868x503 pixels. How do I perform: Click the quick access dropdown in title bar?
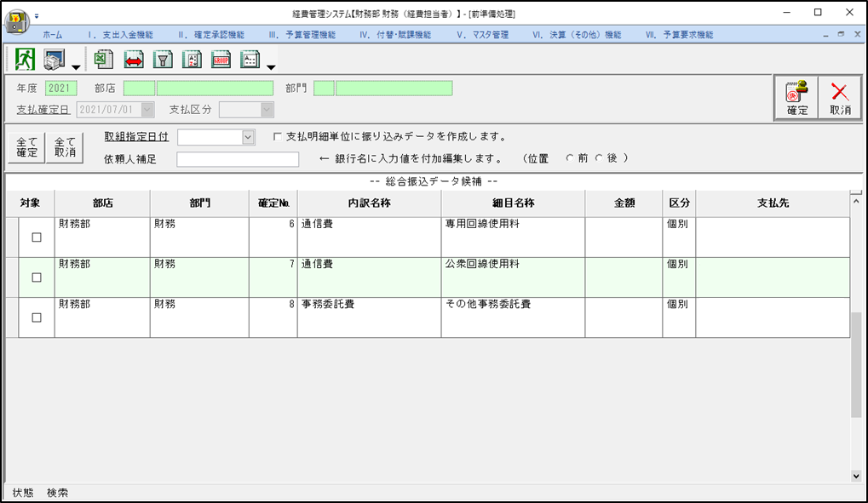coord(37,16)
